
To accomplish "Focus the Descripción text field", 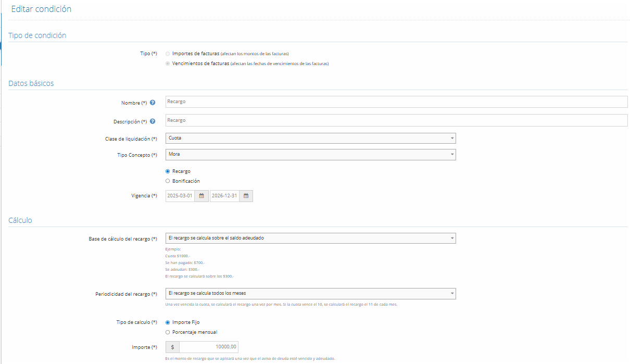I will [396, 120].
